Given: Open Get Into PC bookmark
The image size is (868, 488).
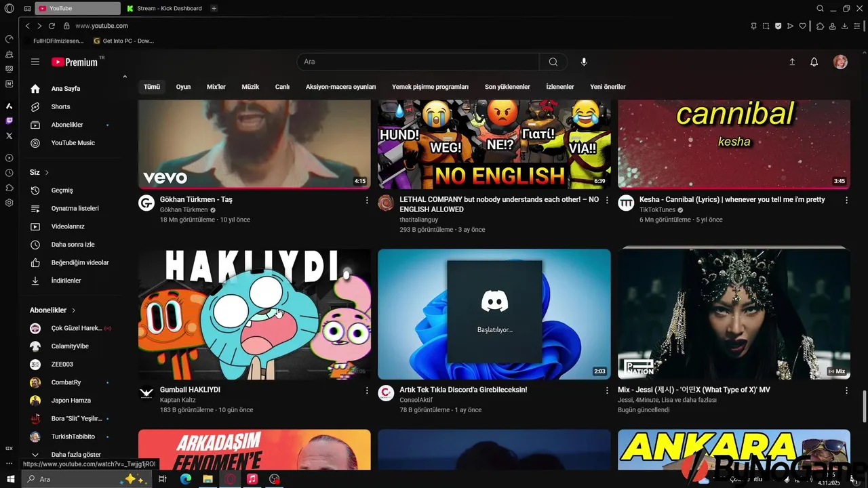Looking at the screenshot, I should [x=124, y=41].
